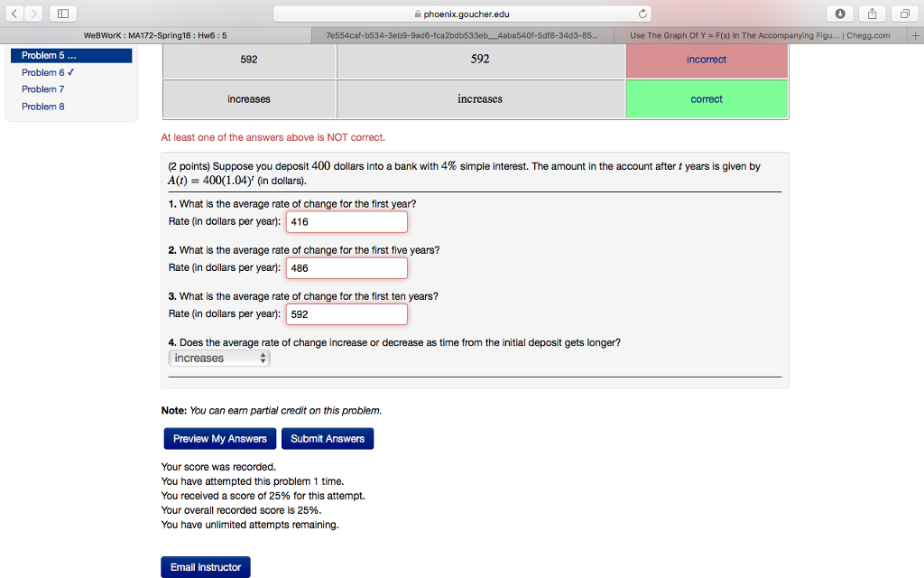
Task: Open Problem 7 from the sidebar
Action: pyautogui.click(x=42, y=89)
